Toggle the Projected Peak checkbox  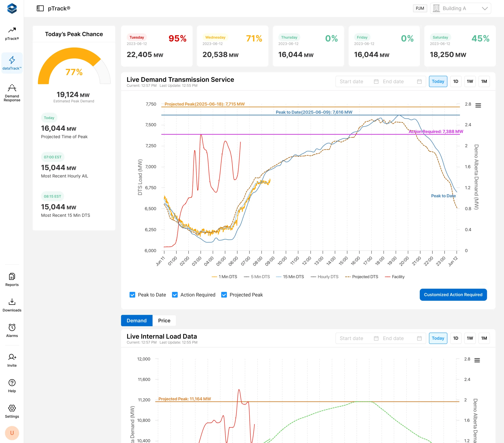point(224,295)
